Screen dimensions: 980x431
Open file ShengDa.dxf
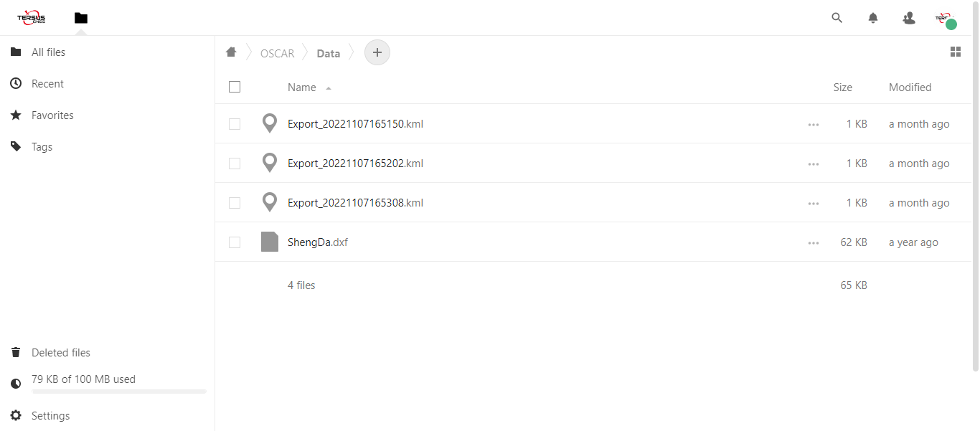tap(318, 242)
